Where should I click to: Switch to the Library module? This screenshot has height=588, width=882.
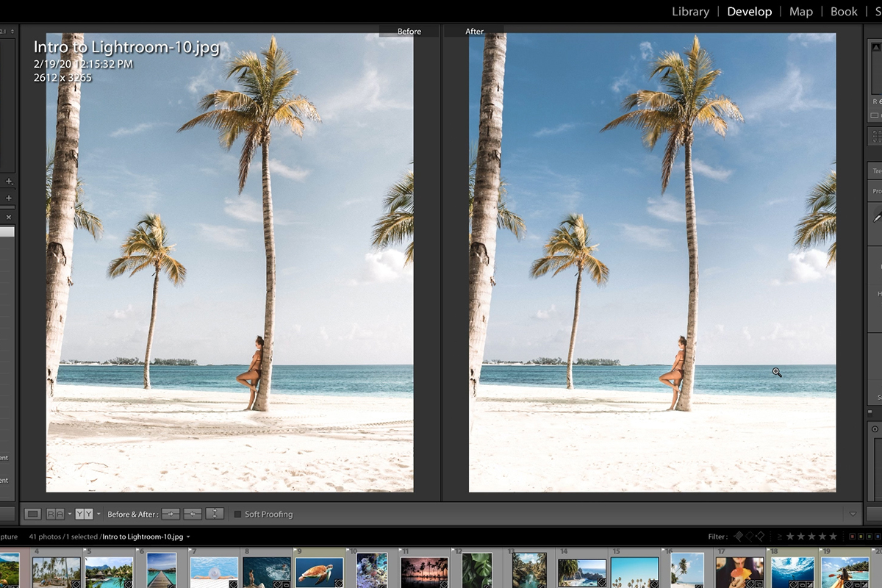(x=690, y=12)
